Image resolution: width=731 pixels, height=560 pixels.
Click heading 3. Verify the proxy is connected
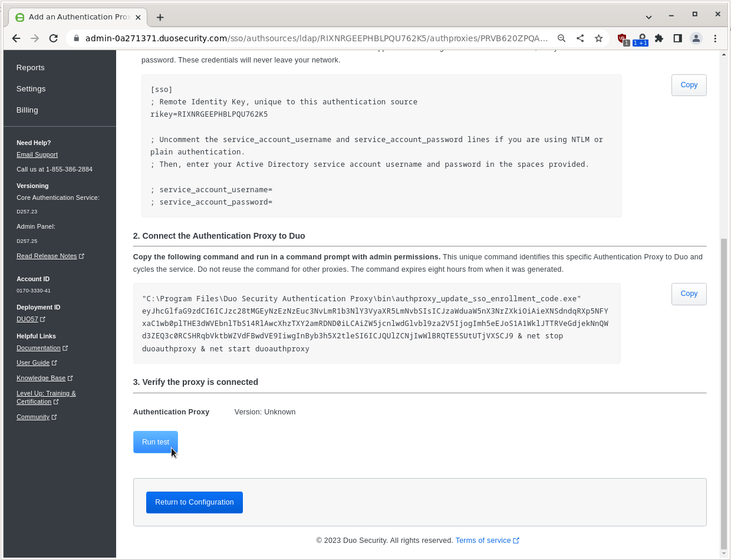pyautogui.click(x=196, y=382)
